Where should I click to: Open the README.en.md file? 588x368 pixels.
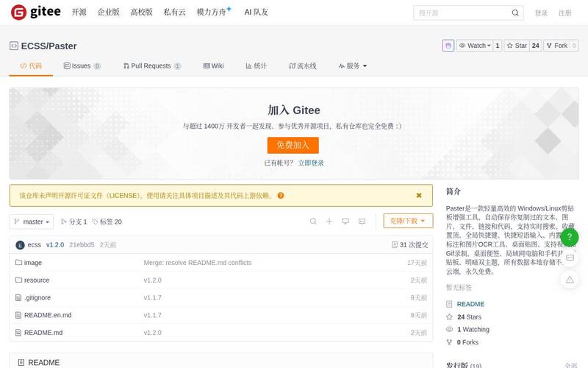(48, 315)
